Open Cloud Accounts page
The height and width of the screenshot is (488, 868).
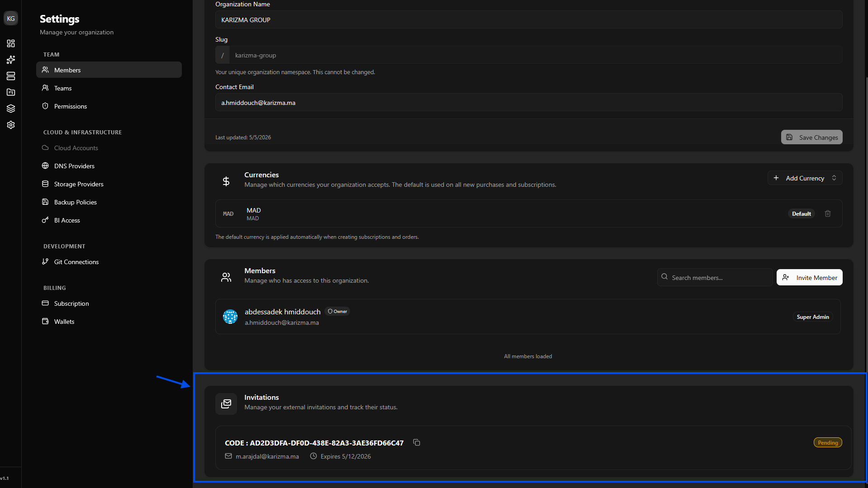(x=109, y=148)
